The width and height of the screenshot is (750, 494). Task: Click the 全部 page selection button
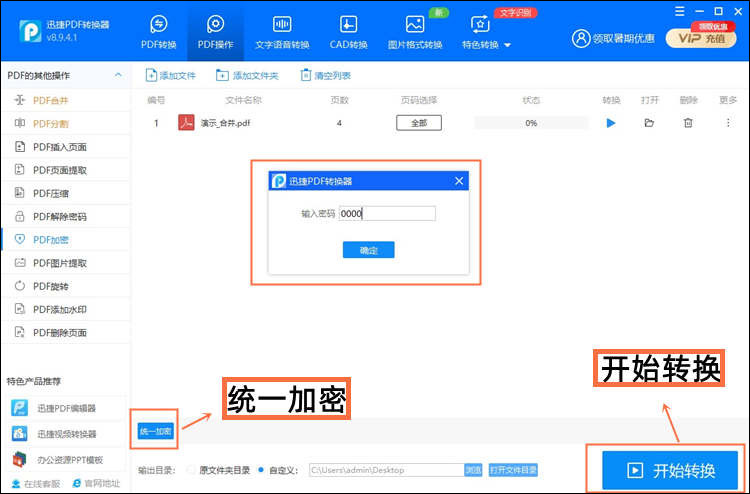click(x=419, y=123)
